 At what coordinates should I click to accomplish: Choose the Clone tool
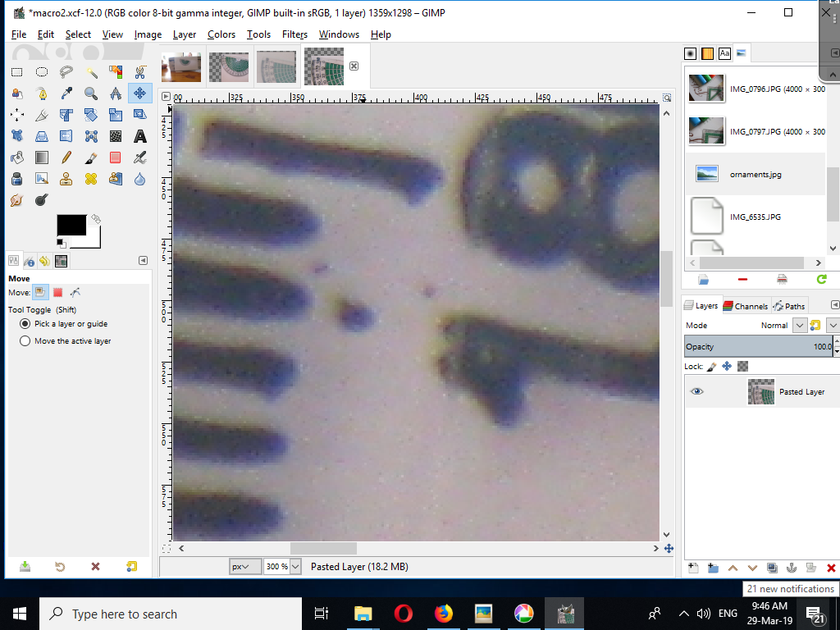click(66, 178)
